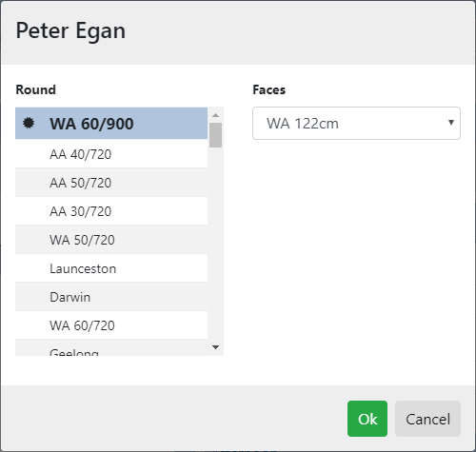Click the Faces dropdown arrow
Viewport: 476px width, 452px height.
451,123
